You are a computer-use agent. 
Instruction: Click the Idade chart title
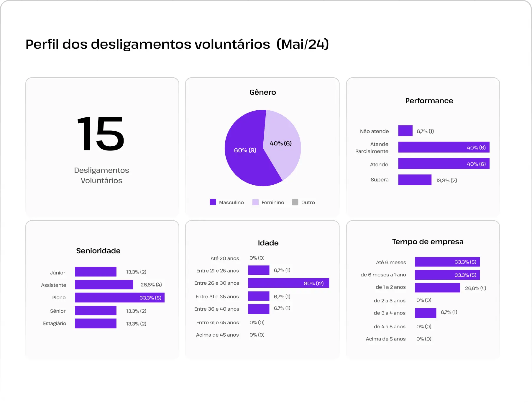(x=268, y=243)
